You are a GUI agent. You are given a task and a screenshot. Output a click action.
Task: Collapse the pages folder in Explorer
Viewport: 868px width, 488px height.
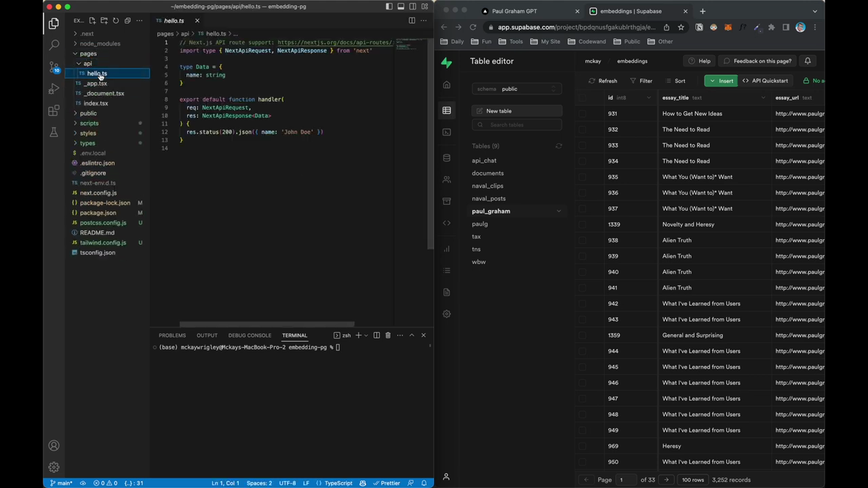75,54
